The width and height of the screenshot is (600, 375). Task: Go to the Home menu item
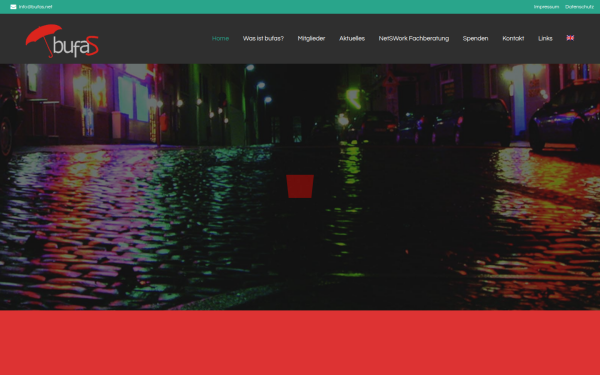click(x=220, y=39)
